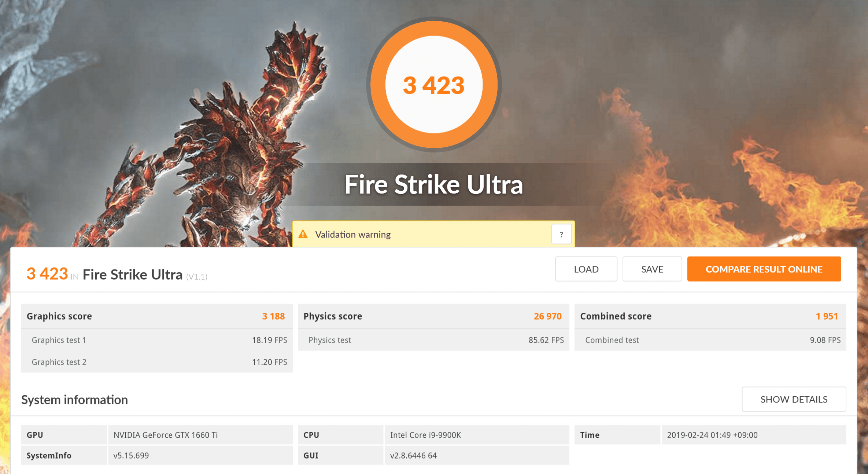The height and width of the screenshot is (474, 868).
Task: Click the Physics test label
Action: click(330, 340)
